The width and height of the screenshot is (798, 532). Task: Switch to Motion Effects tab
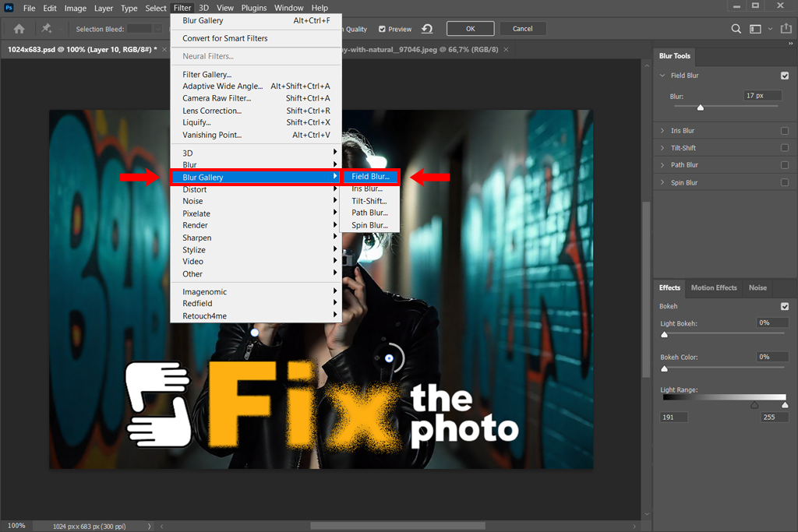point(714,288)
